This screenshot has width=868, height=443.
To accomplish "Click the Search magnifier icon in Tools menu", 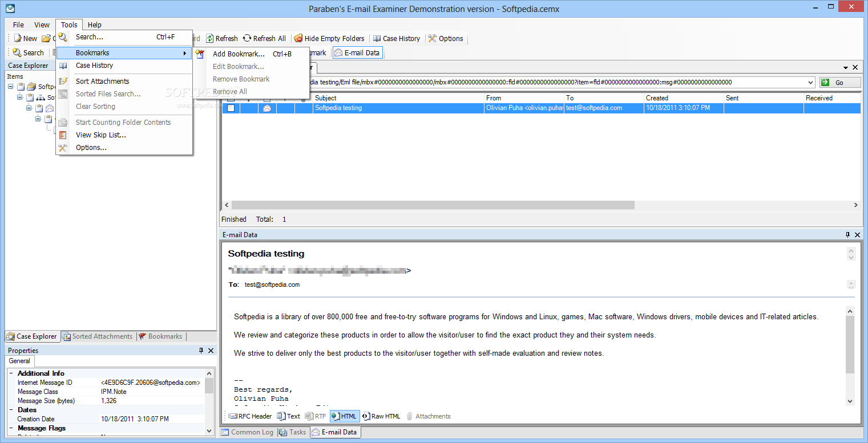I will tap(63, 37).
